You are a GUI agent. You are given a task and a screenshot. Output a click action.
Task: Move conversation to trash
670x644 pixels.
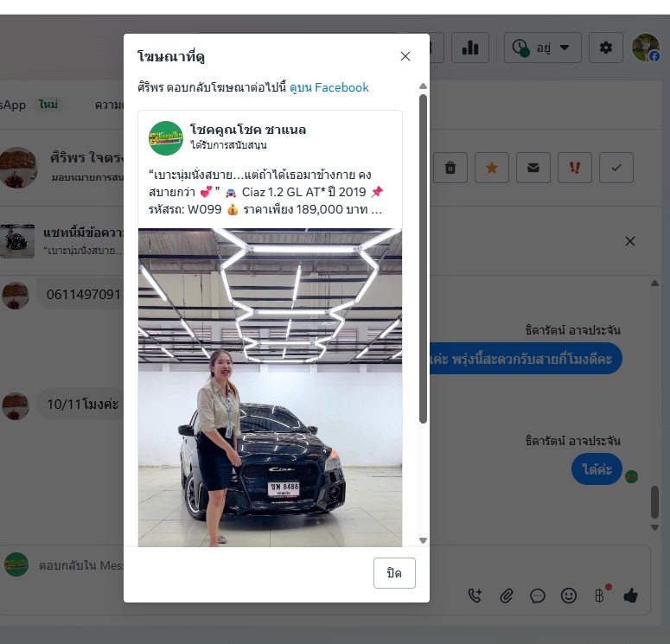(450, 168)
